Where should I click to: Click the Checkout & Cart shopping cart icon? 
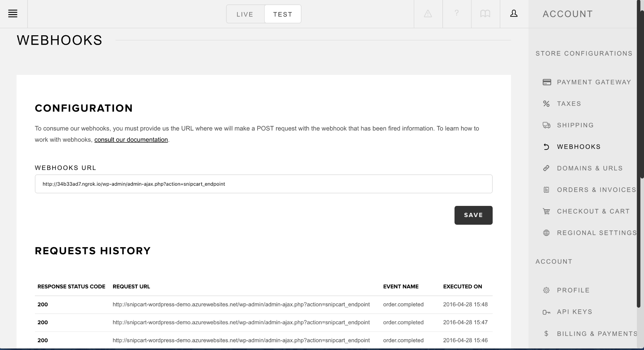point(546,211)
